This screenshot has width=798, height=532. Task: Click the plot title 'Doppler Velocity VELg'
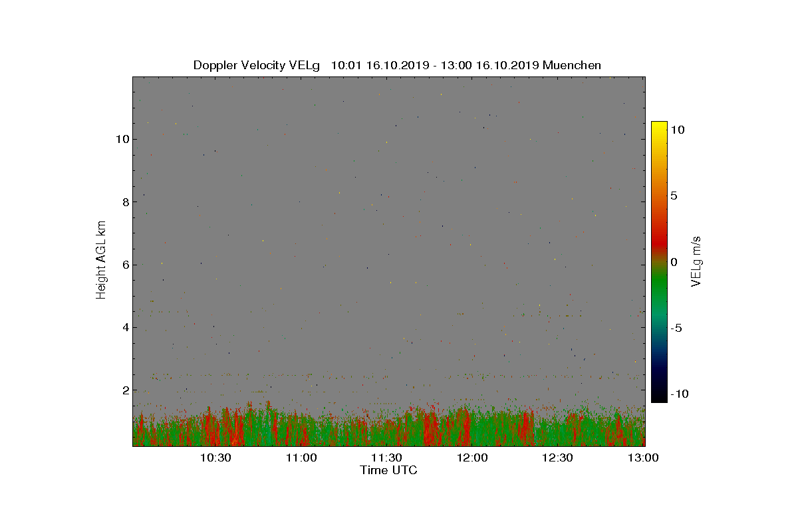[x=256, y=65]
